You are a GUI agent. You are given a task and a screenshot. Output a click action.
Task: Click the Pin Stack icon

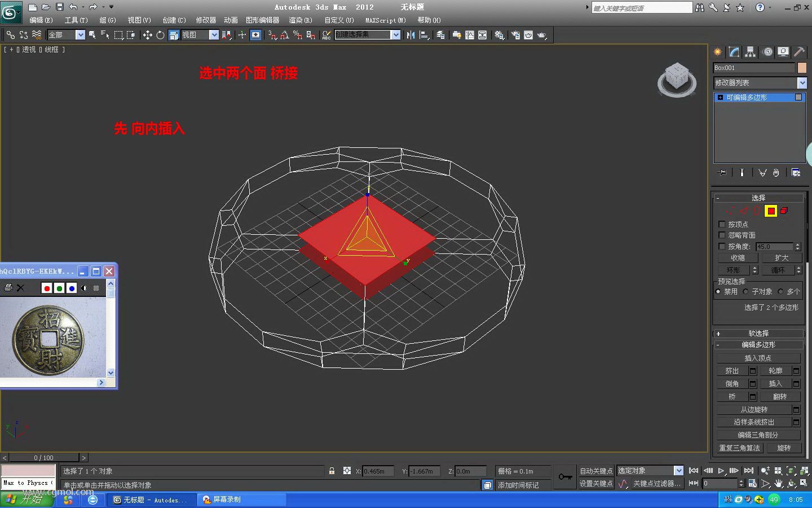pos(722,173)
